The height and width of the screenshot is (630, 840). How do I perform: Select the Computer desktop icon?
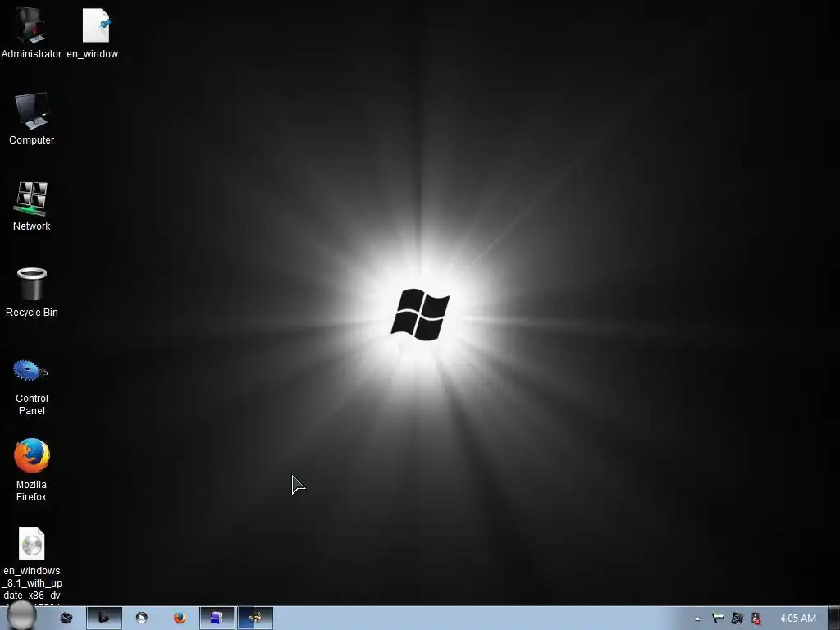32,118
